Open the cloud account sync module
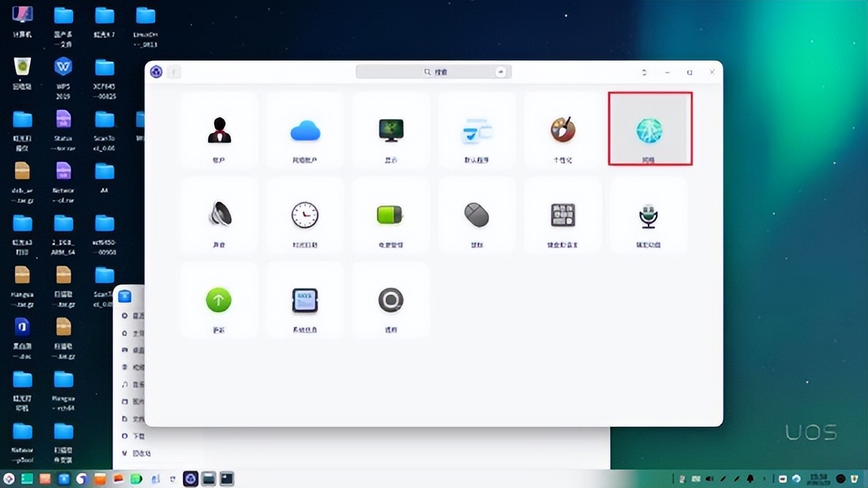This screenshot has width=868, height=488. (305, 131)
